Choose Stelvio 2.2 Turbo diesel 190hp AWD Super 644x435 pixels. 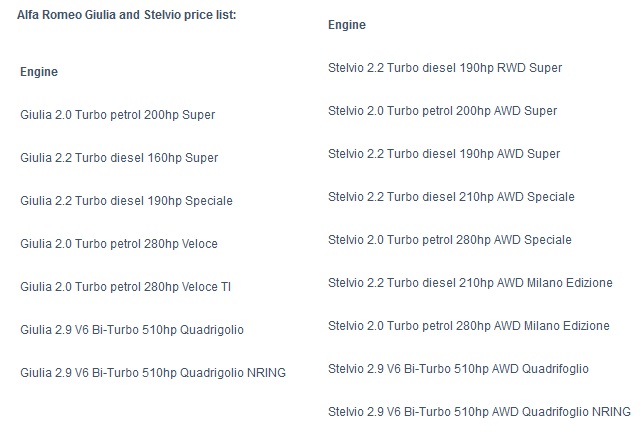pyautogui.click(x=444, y=154)
